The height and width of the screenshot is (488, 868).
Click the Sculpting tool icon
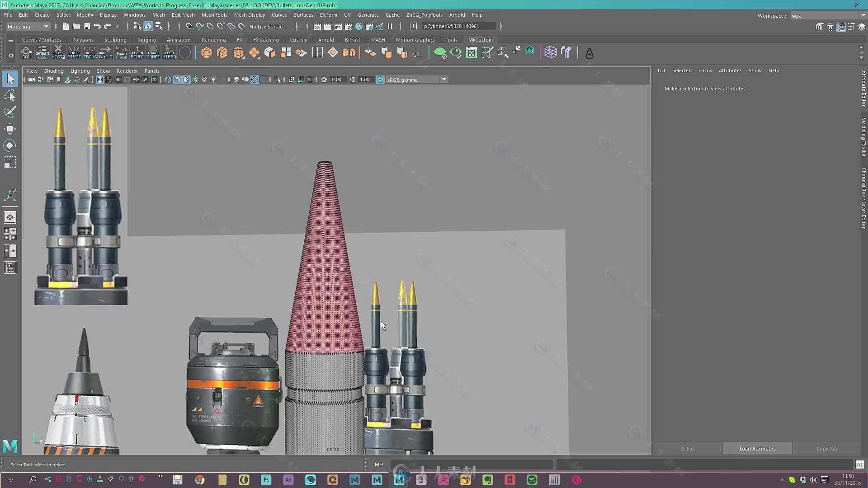[x=115, y=39]
